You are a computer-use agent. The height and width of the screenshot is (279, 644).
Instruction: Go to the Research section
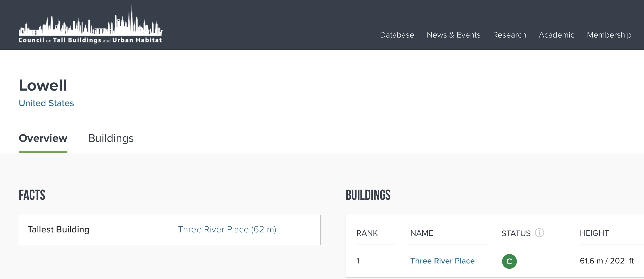[509, 35]
